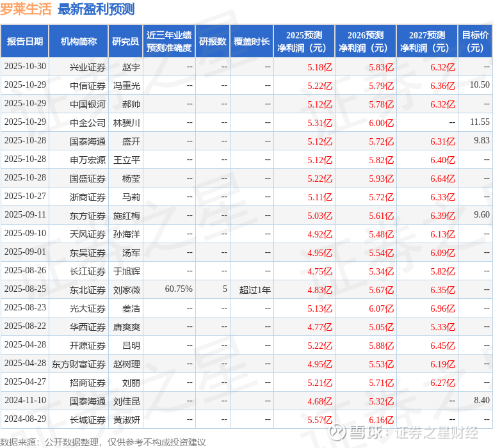The image size is (493, 448).
Task: Click the 2027预测净利润 column header
Action: 427,42
